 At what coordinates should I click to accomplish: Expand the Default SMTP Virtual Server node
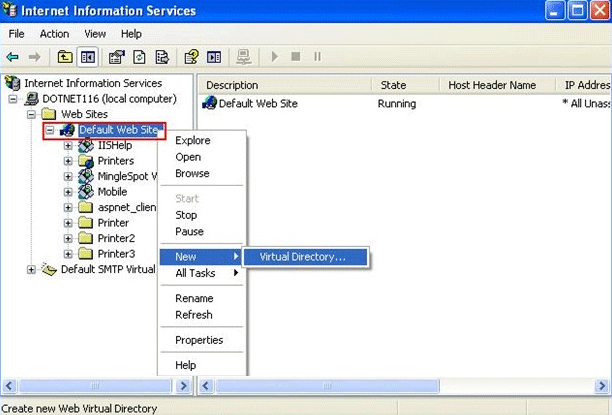[31, 269]
